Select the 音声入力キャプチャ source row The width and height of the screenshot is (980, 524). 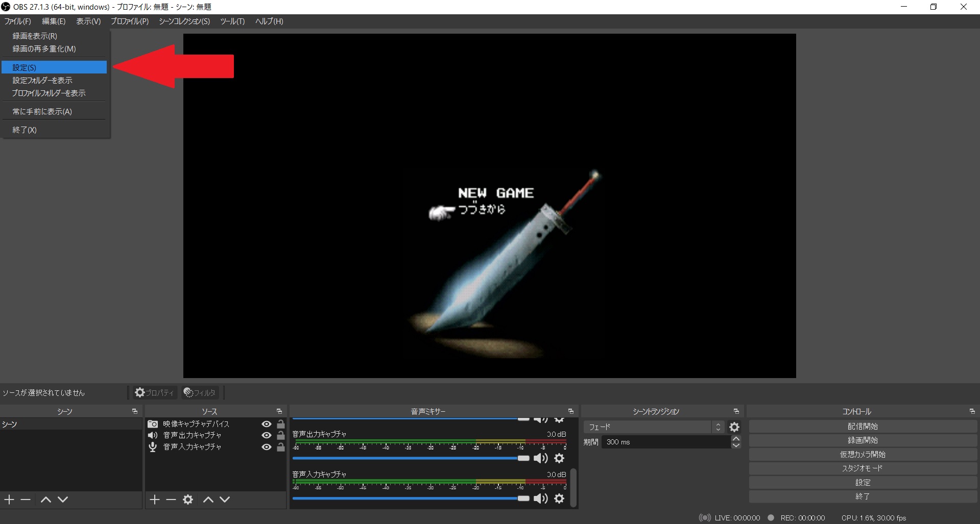tap(216, 447)
